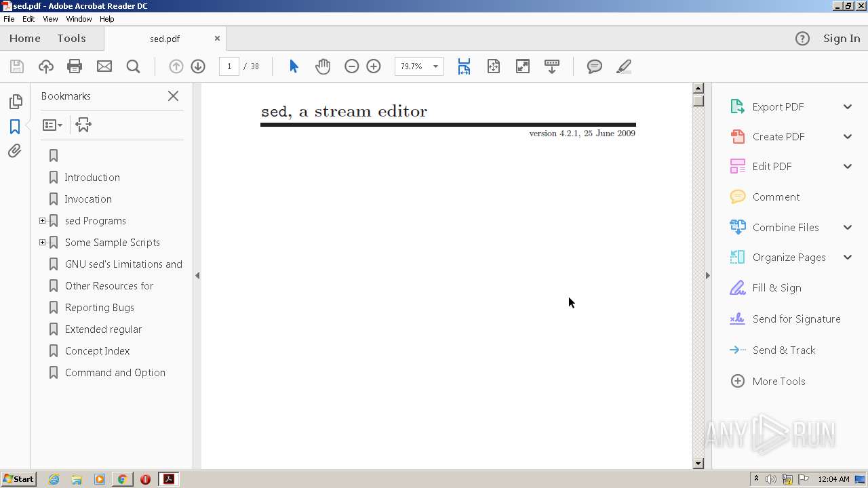The width and height of the screenshot is (868, 488).
Task: Zoom out with minus icon
Action: point(351,66)
